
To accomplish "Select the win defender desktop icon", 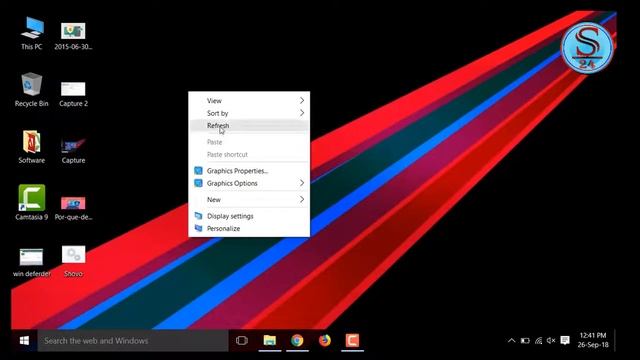I will pyautogui.click(x=31, y=262).
